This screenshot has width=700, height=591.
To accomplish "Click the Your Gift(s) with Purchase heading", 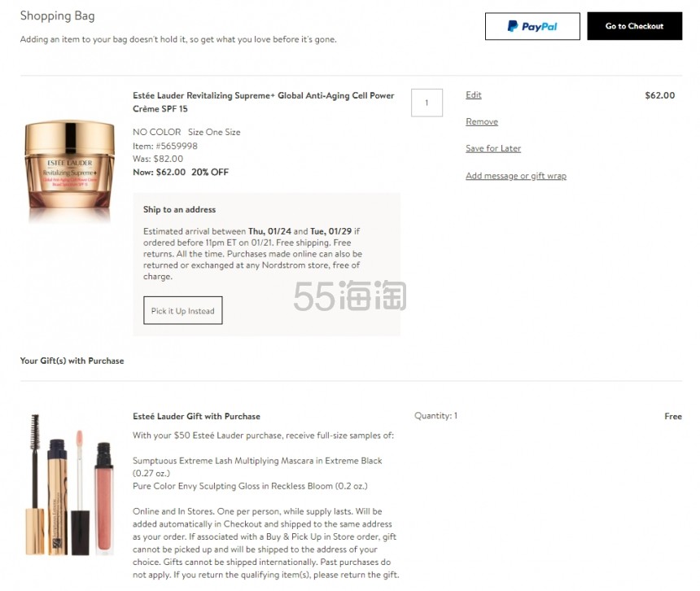I will click(x=72, y=361).
